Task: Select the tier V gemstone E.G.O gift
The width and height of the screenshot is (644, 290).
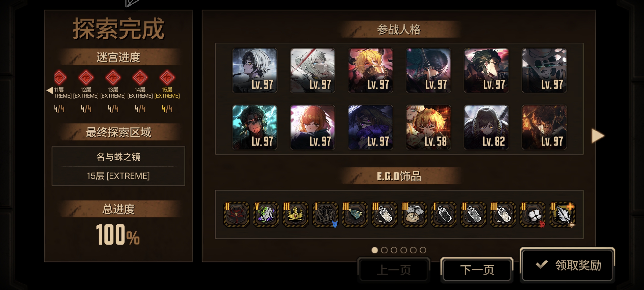Action: click(x=266, y=214)
